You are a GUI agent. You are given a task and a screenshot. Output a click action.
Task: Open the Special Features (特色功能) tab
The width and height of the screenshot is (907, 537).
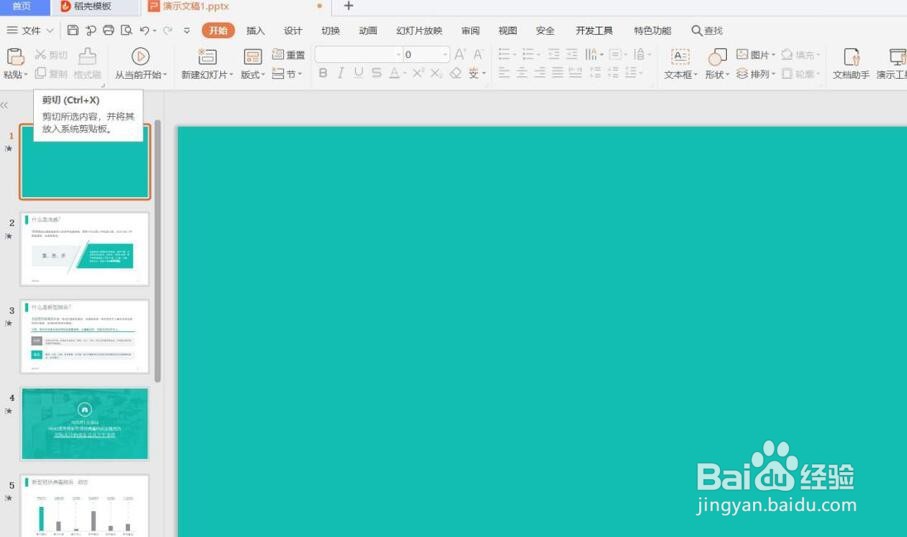click(x=652, y=30)
